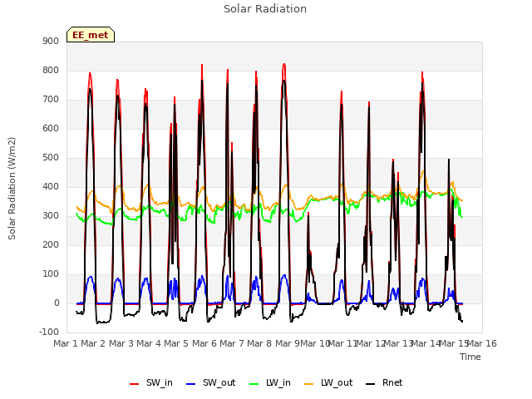This screenshot has height=399, width=532.
Task: Select the LW_in legend entry
Action: click(x=270, y=383)
